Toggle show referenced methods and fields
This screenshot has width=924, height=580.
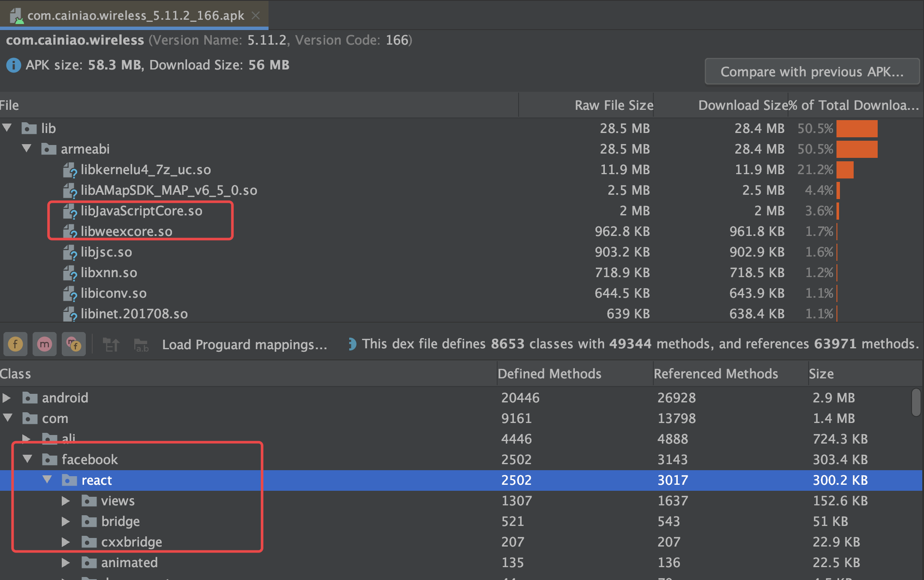click(74, 344)
